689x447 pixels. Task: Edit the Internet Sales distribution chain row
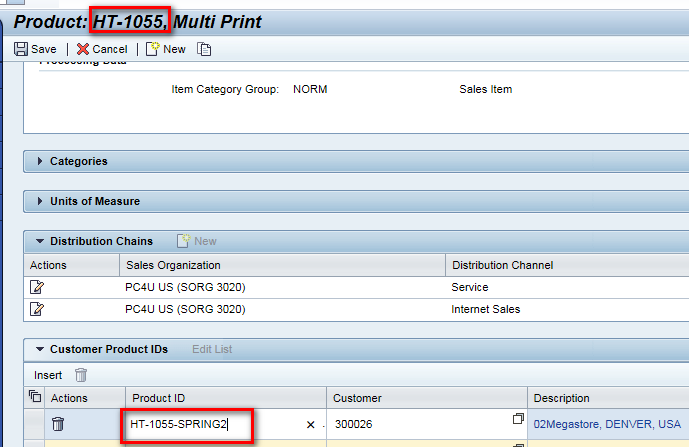point(38,309)
